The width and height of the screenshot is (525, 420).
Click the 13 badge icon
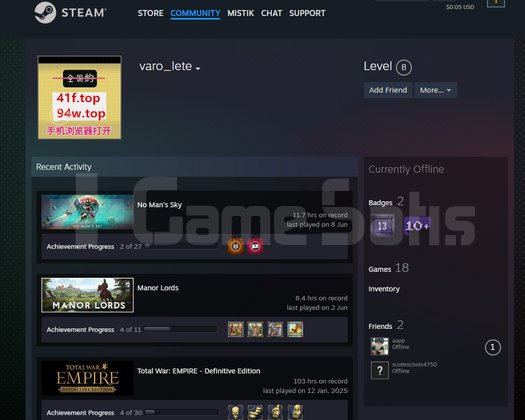tap(382, 226)
